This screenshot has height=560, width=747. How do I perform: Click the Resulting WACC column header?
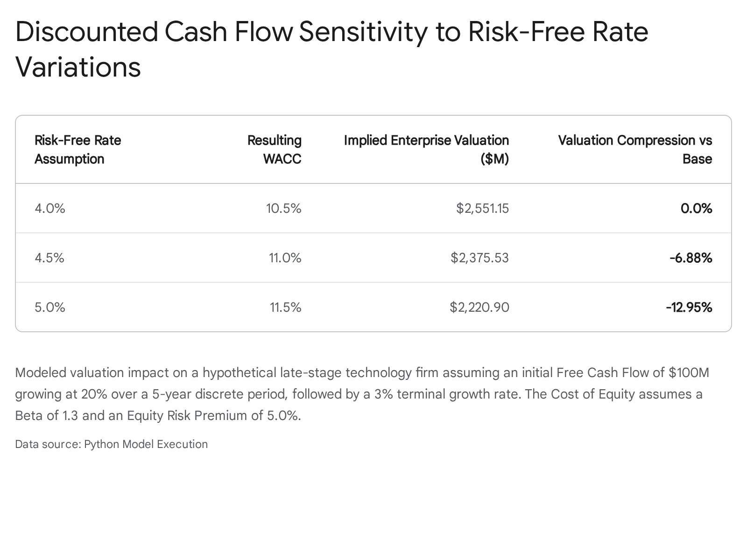tap(275, 149)
